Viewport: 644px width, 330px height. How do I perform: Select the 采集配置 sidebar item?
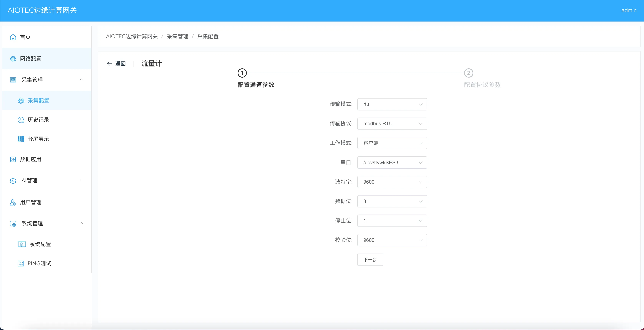click(x=39, y=101)
